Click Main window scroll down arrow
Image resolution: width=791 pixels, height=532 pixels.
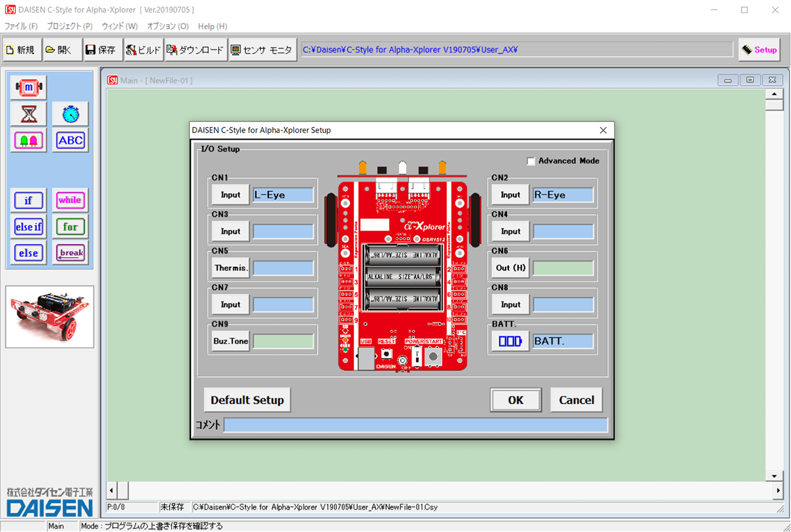(x=774, y=476)
